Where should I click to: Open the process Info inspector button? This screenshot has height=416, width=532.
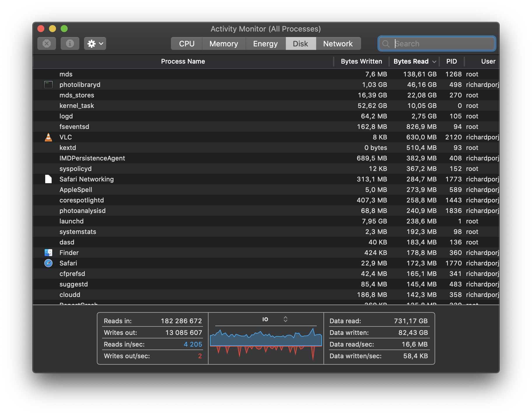(70, 43)
